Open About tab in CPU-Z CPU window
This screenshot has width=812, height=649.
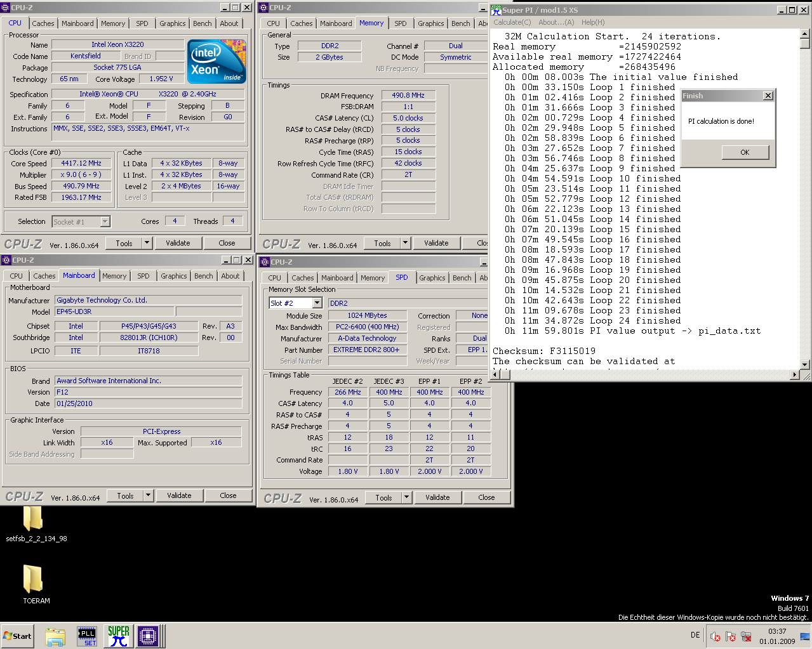coord(229,23)
